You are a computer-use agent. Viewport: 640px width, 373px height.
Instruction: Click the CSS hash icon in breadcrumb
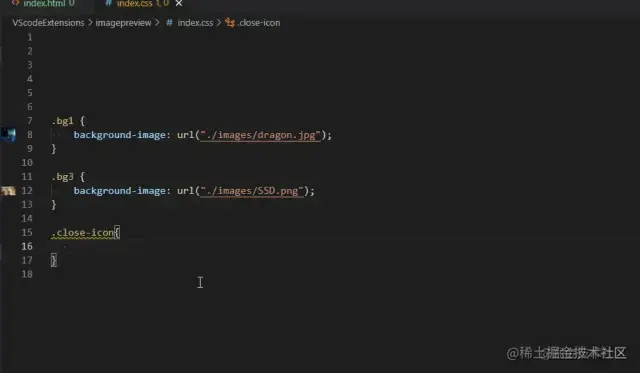click(169, 23)
